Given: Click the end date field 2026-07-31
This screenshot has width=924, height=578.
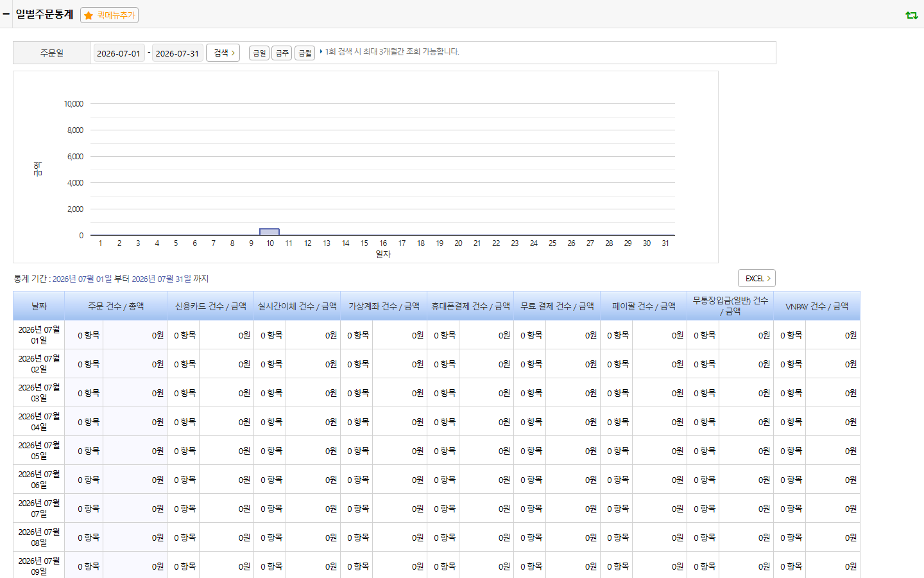Looking at the screenshot, I should (x=177, y=53).
